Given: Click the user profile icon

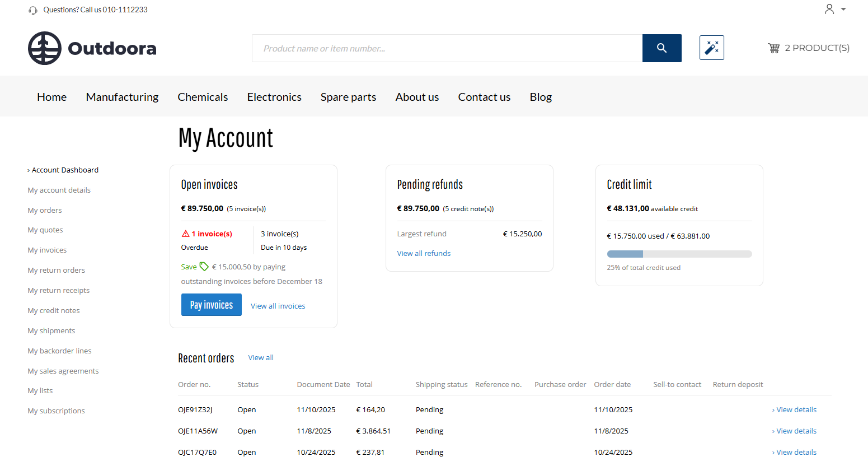Looking at the screenshot, I should tap(829, 9).
